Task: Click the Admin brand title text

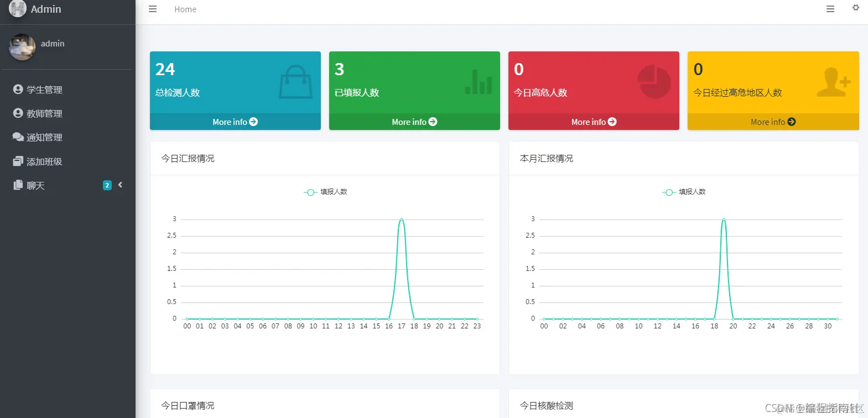Action: pos(46,9)
